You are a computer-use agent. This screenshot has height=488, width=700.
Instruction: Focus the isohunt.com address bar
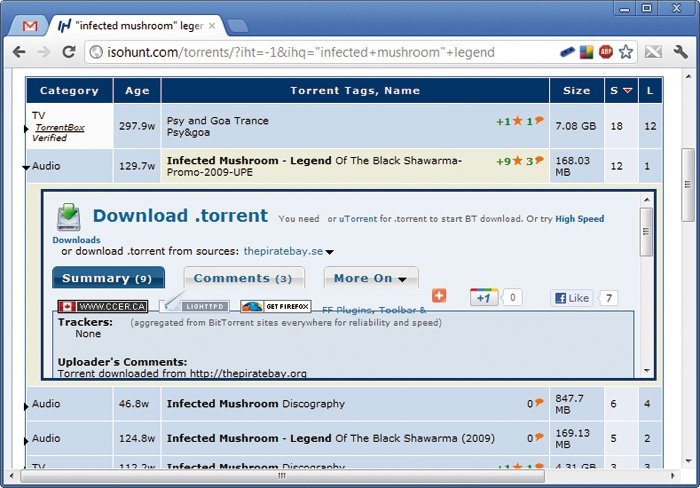tap(300, 52)
